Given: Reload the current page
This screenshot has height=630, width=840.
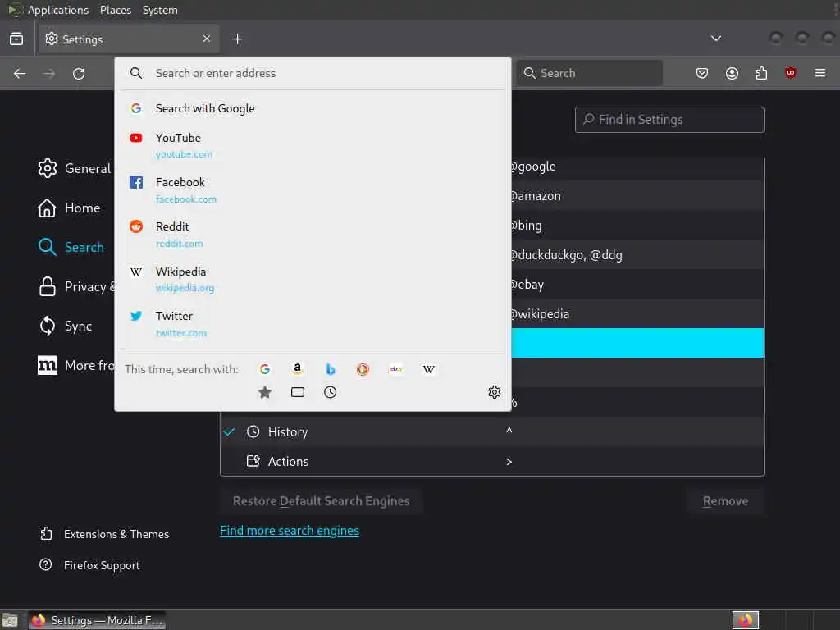Looking at the screenshot, I should [79, 73].
